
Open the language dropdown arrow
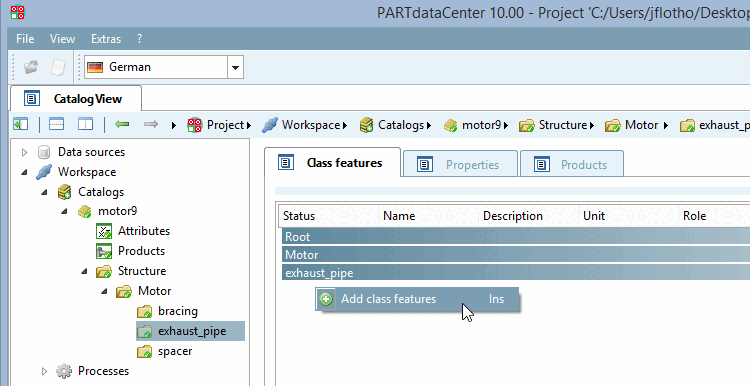pyautogui.click(x=235, y=67)
